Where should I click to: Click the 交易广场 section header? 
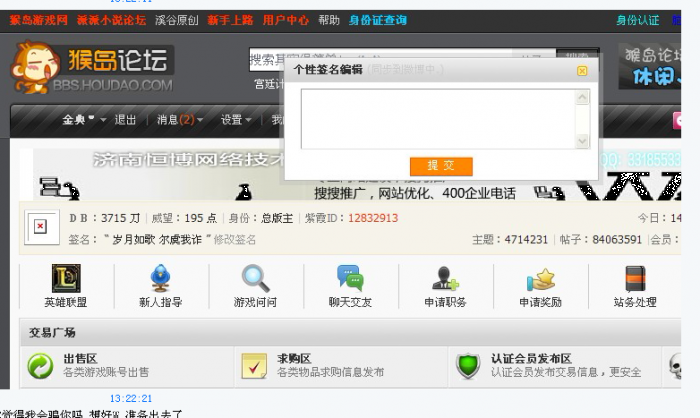(x=52, y=333)
